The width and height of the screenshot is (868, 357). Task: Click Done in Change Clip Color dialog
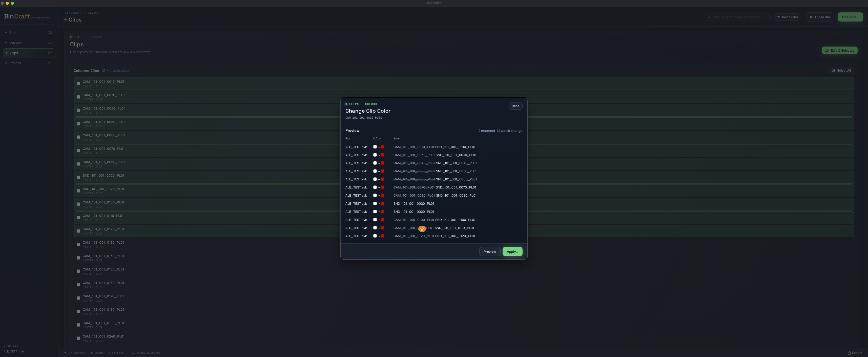tap(515, 106)
